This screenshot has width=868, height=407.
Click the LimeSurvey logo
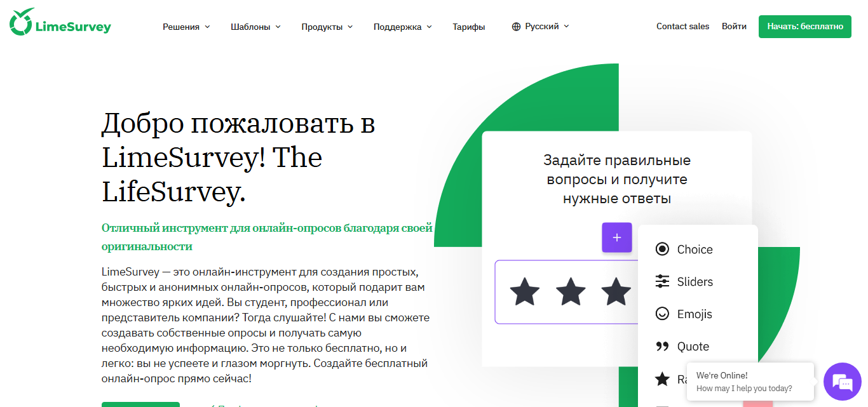(x=60, y=23)
